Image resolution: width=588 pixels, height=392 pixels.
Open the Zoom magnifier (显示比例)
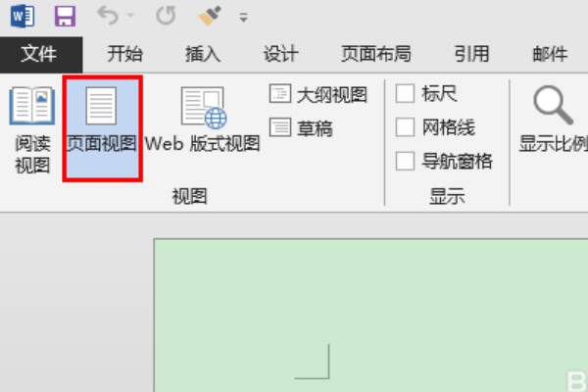554,120
